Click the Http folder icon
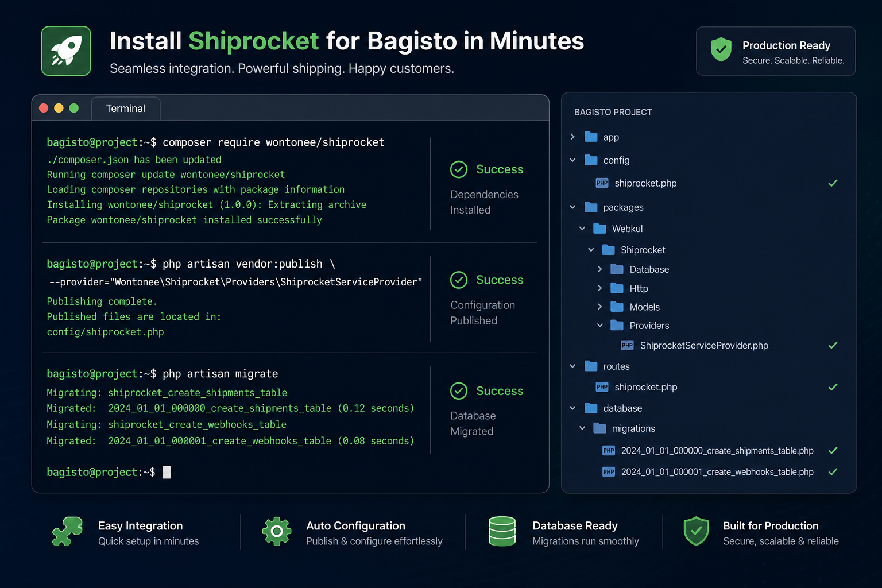The width and height of the screenshot is (882, 588). click(x=617, y=288)
